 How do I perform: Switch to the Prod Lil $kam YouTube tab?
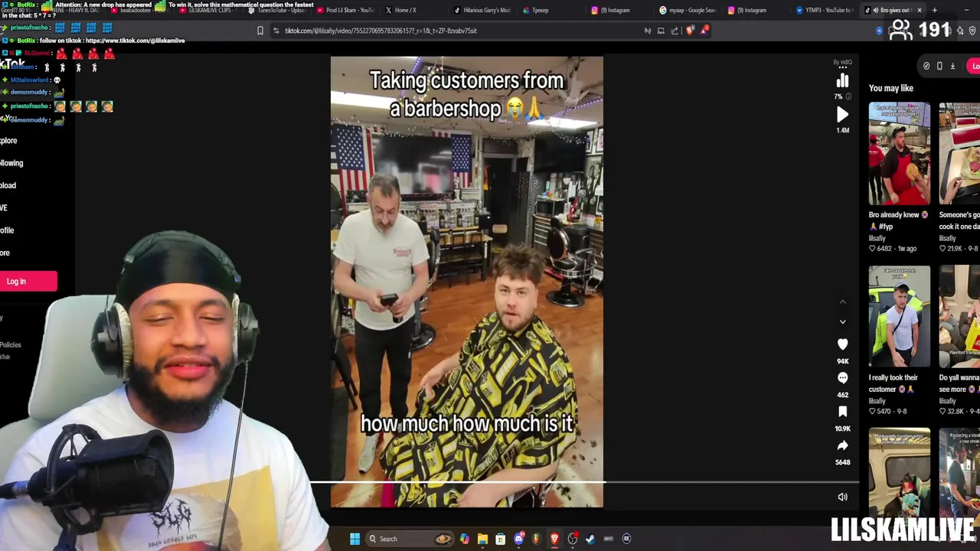click(345, 10)
